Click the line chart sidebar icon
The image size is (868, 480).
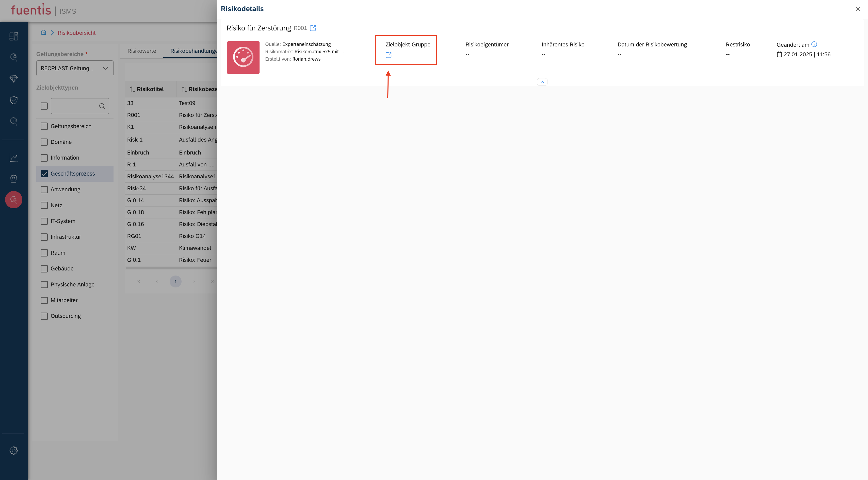point(13,158)
